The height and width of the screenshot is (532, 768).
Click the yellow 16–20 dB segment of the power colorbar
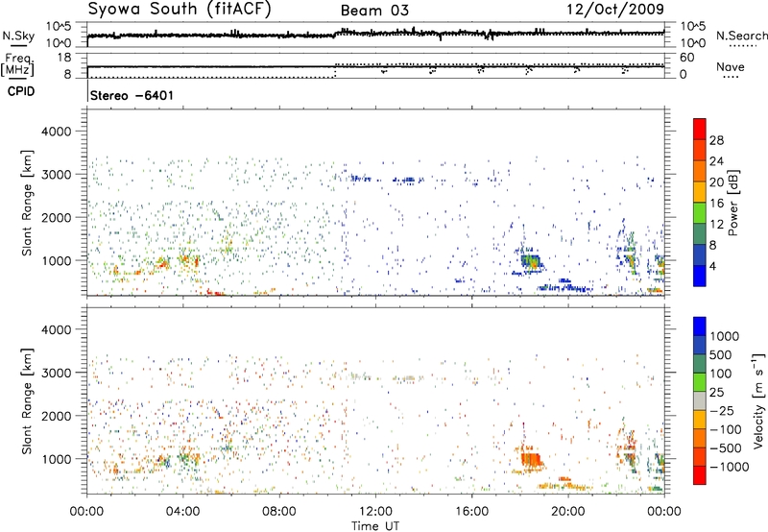click(700, 192)
